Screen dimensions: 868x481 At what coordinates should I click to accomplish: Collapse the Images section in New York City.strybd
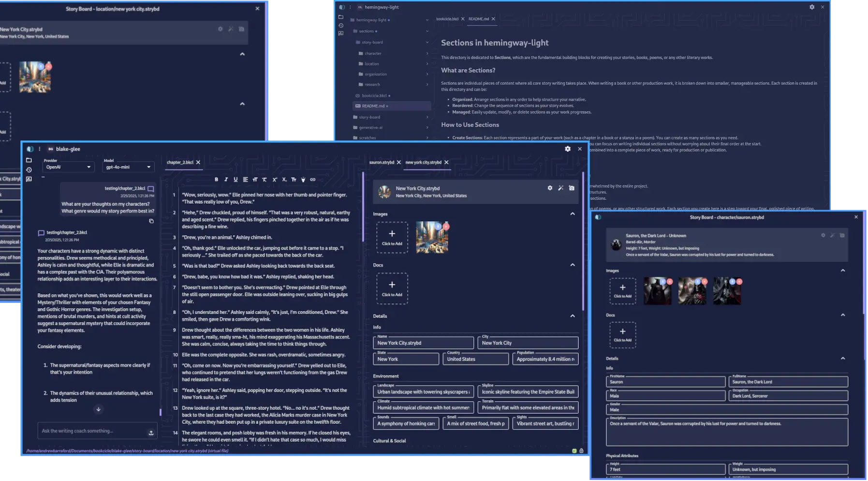573,213
